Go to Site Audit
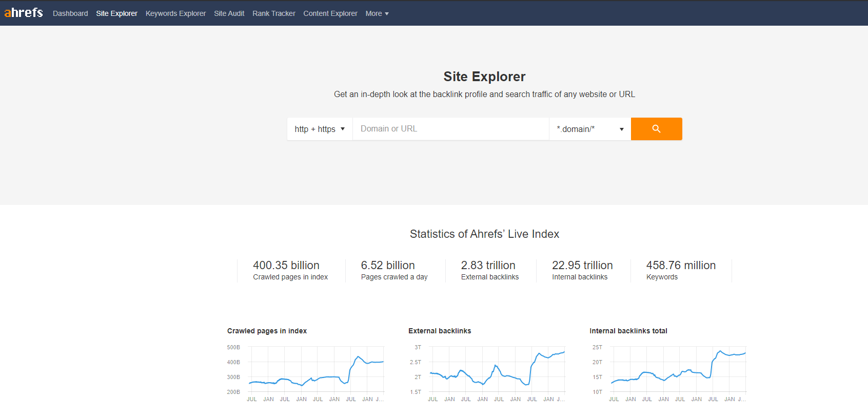868x415 pixels. coord(229,13)
